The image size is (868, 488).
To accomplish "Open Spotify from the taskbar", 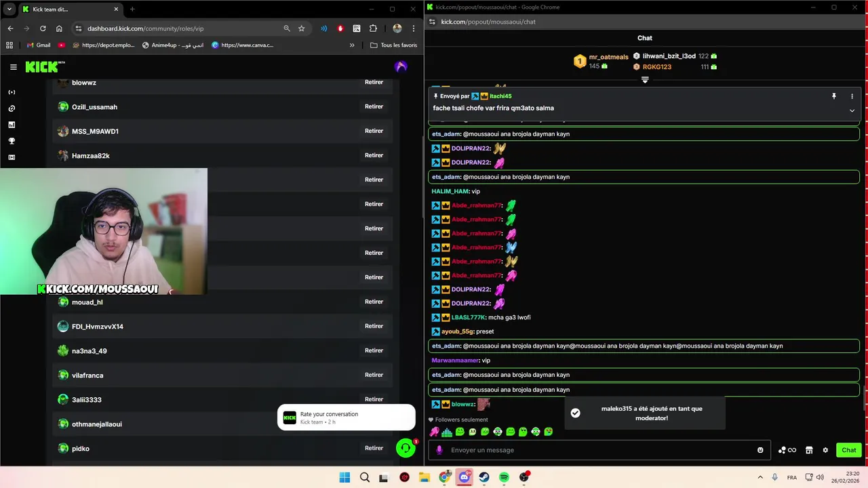I will coord(504,477).
